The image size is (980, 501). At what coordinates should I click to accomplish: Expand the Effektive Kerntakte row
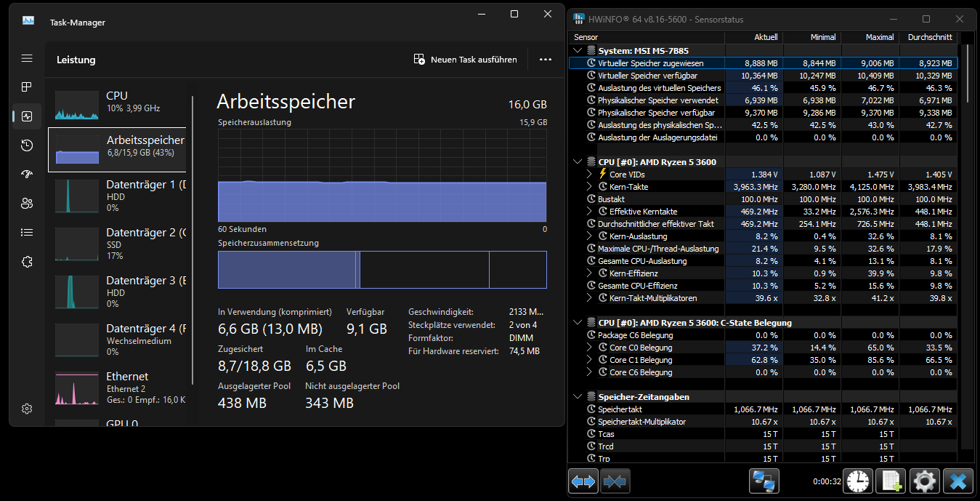click(589, 212)
